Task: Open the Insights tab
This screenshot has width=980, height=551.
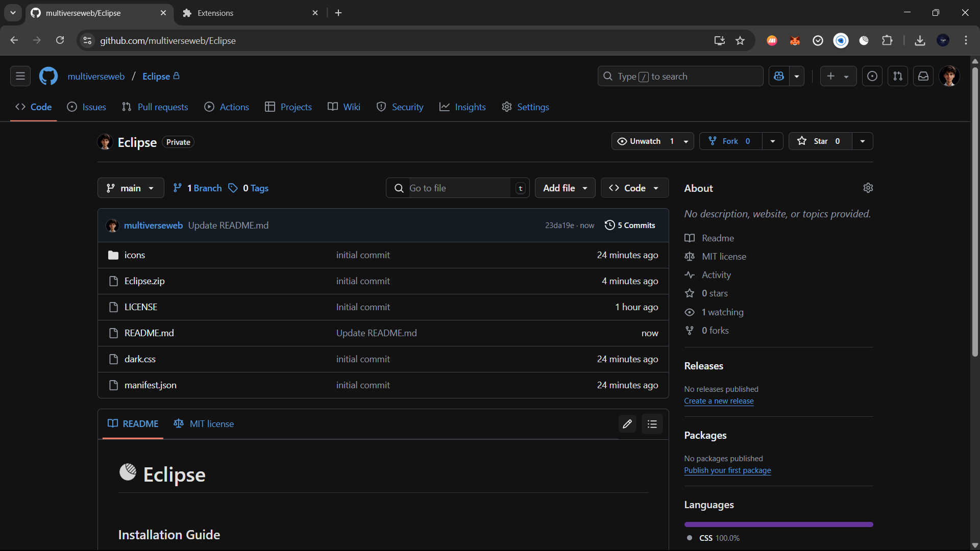Action: [462, 107]
